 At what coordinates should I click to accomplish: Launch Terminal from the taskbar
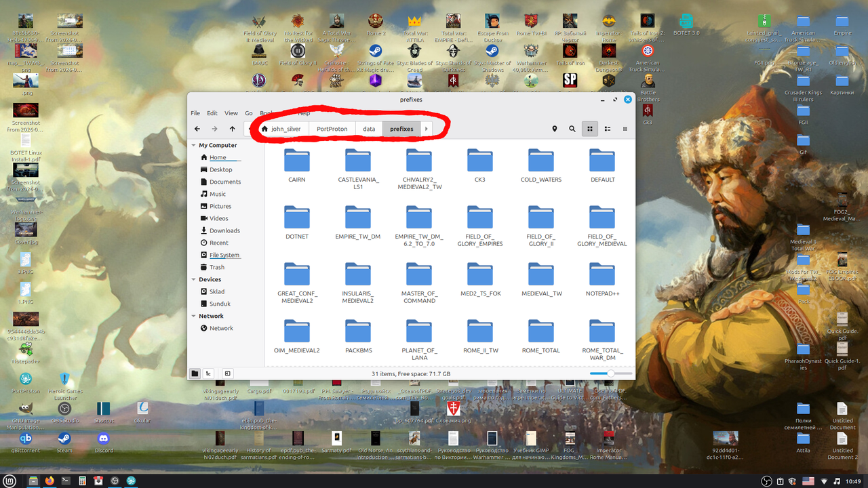(x=66, y=481)
